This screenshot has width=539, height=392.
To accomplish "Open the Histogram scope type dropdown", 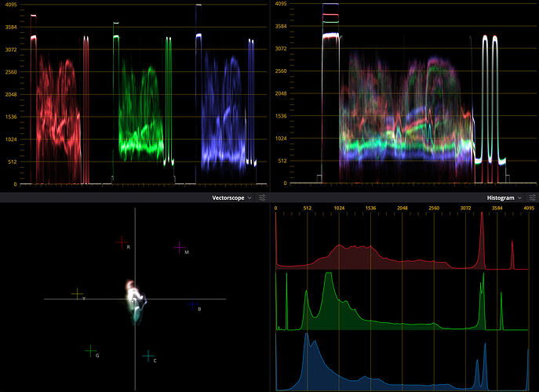I will tap(504, 198).
